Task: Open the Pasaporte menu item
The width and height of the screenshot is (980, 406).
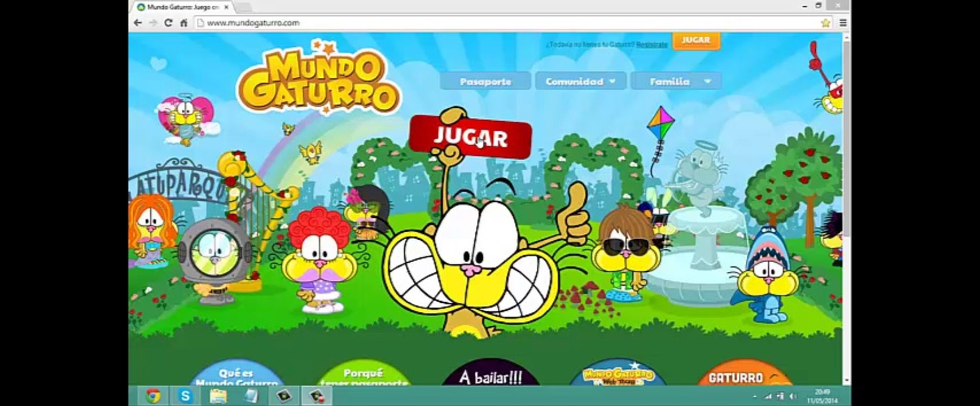Action: click(x=485, y=81)
